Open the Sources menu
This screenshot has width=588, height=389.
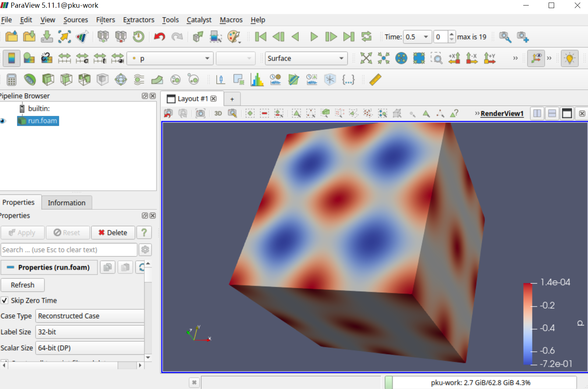point(76,20)
